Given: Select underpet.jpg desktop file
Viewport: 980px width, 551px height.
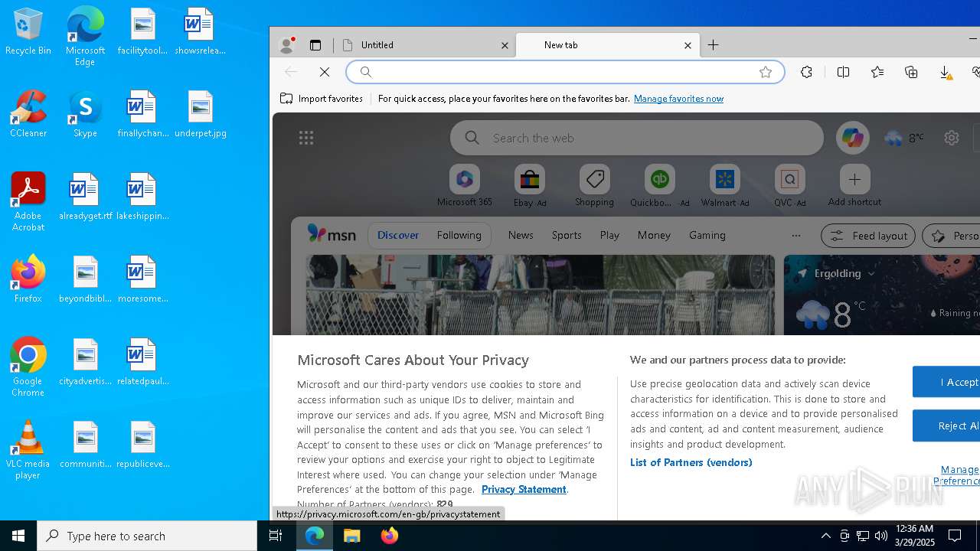Looking at the screenshot, I should pos(201,113).
